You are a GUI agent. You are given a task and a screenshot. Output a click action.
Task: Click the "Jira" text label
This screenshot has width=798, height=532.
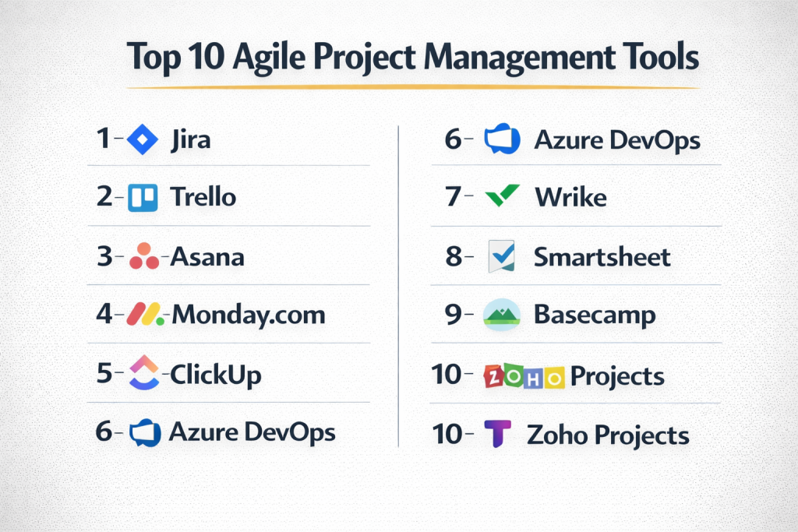pyautogui.click(x=191, y=141)
